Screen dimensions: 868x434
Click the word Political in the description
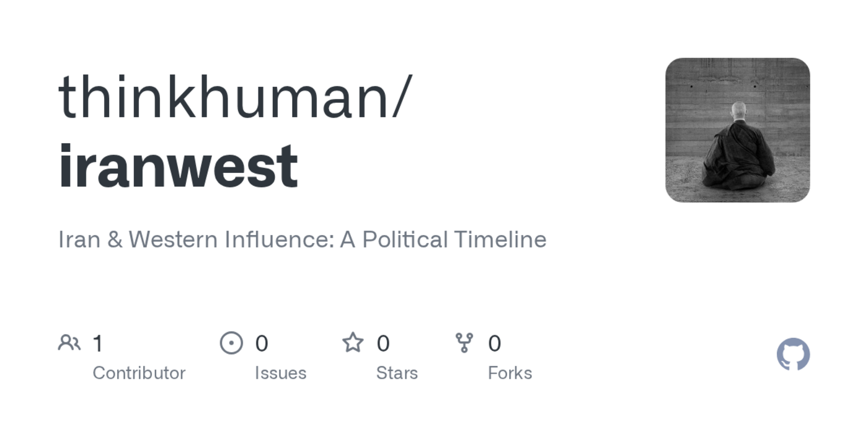point(405,239)
